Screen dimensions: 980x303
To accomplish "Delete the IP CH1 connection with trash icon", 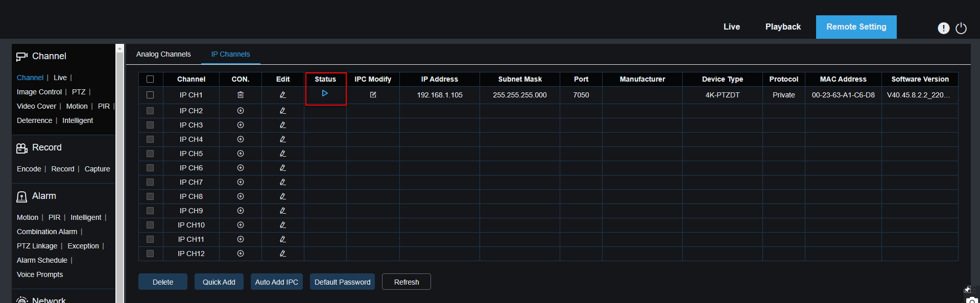I will click(241, 95).
